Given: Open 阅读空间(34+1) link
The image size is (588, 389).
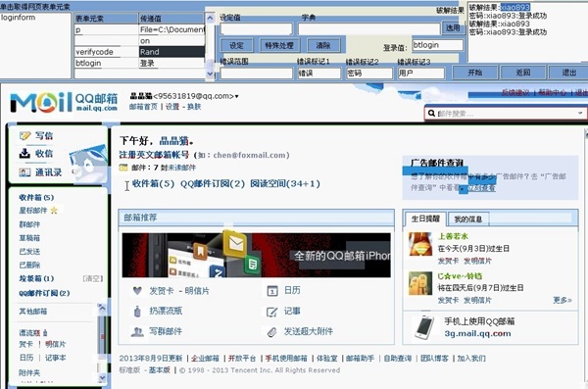Looking at the screenshot, I should tap(285, 184).
